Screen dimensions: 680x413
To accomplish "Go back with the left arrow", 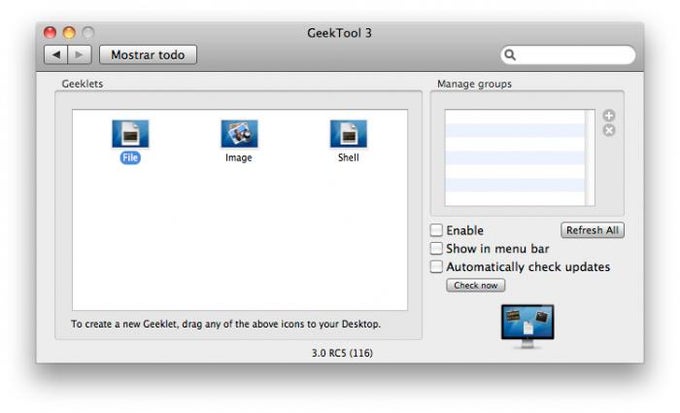I will pos(56,55).
